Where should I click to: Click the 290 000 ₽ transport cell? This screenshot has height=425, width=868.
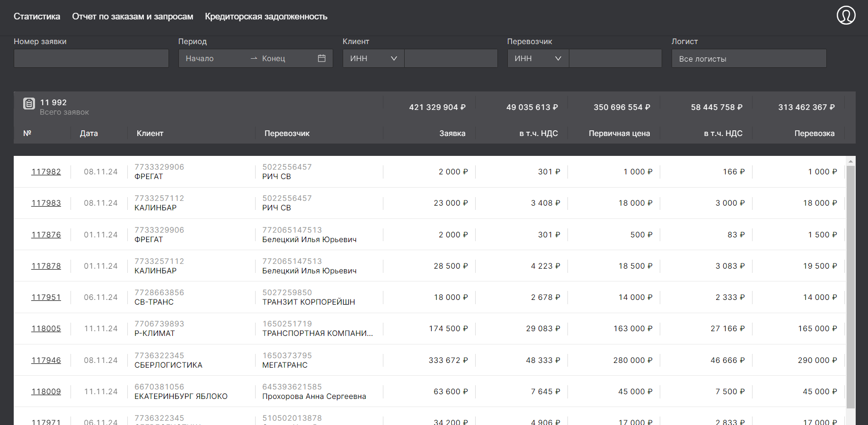(x=817, y=360)
